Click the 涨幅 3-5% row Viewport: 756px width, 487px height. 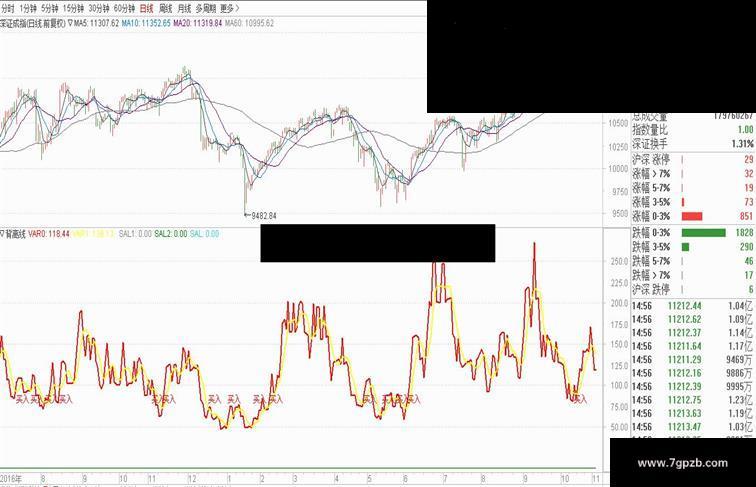(x=692, y=202)
